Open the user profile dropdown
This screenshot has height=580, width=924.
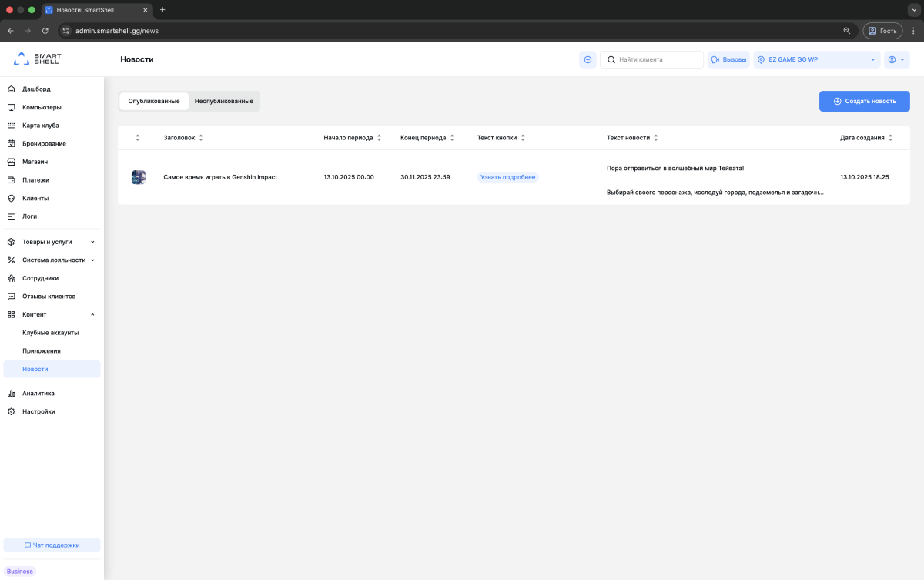point(896,59)
